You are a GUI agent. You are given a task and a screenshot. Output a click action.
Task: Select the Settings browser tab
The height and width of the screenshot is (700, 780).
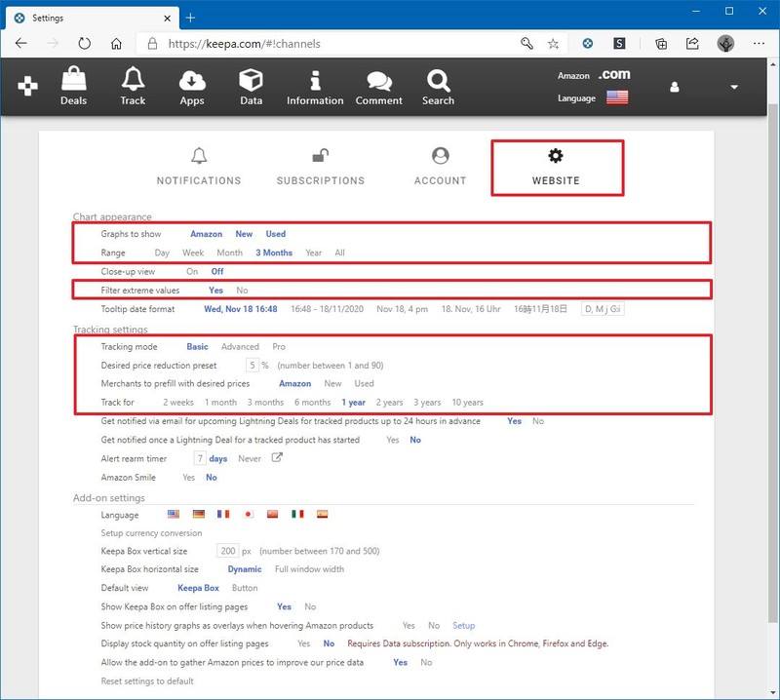92,19
